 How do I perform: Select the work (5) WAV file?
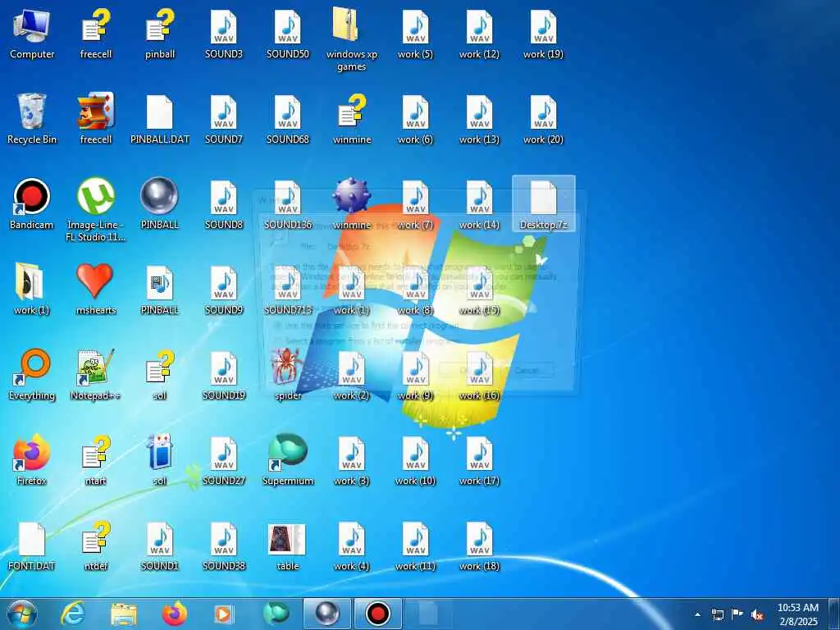[416, 34]
